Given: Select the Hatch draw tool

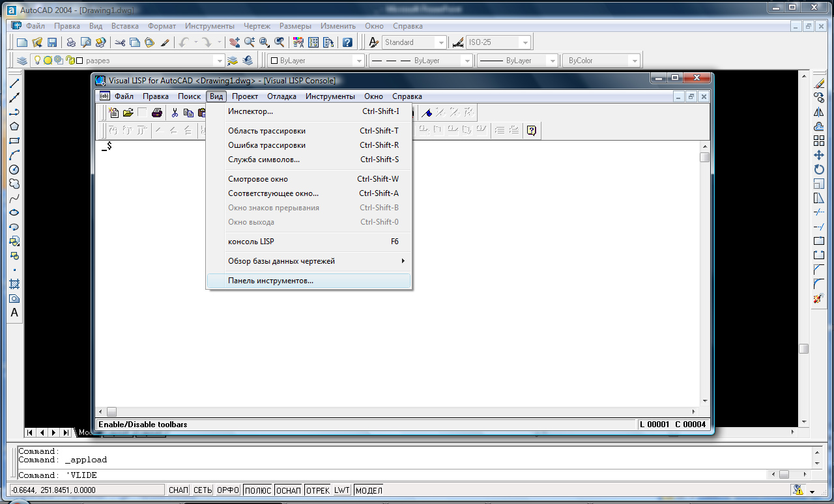Looking at the screenshot, I should pyautogui.click(x=14, y=284).
